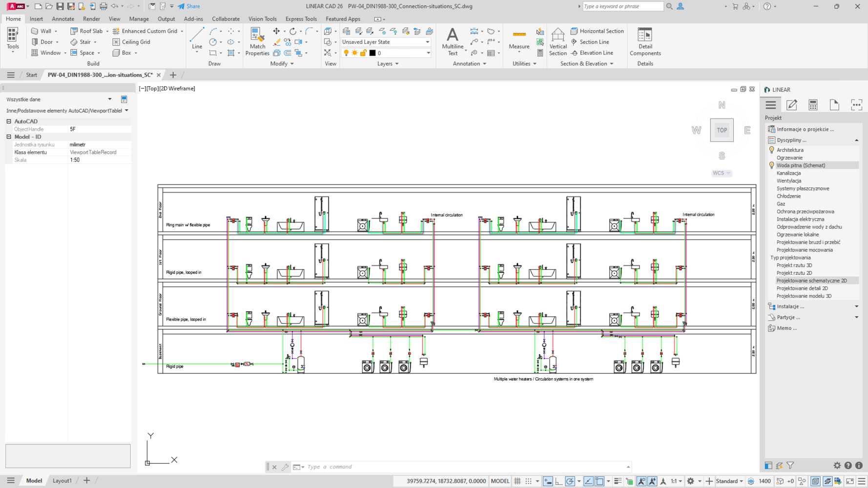868x488 pixels.
Task: Collapse the AutoCAD property group
Action: pos(9,122)
